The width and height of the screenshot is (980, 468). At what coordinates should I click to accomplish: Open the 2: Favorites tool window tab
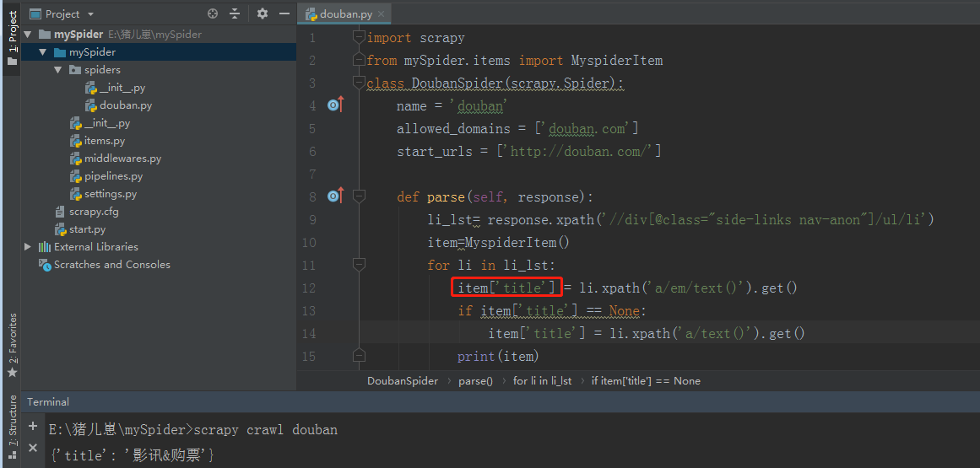(x=12, y=345)
